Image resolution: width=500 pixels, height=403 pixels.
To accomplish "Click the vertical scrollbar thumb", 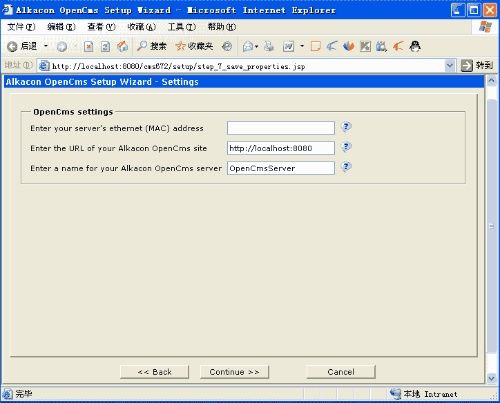I will coord(491,227).
